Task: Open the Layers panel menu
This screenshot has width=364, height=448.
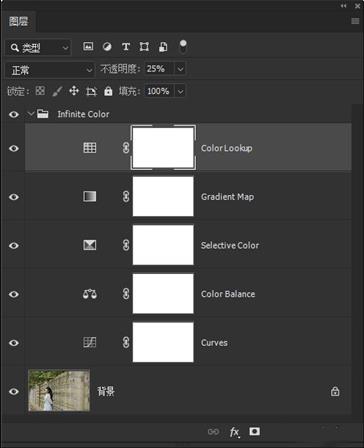Action: coord(355,21)
